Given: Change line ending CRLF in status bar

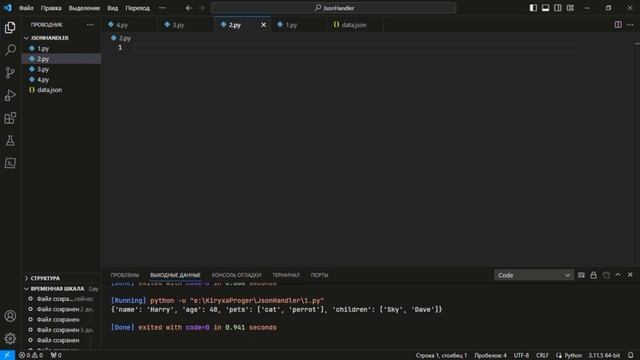Looking at the screenshot, I should [x=542, y=355].
